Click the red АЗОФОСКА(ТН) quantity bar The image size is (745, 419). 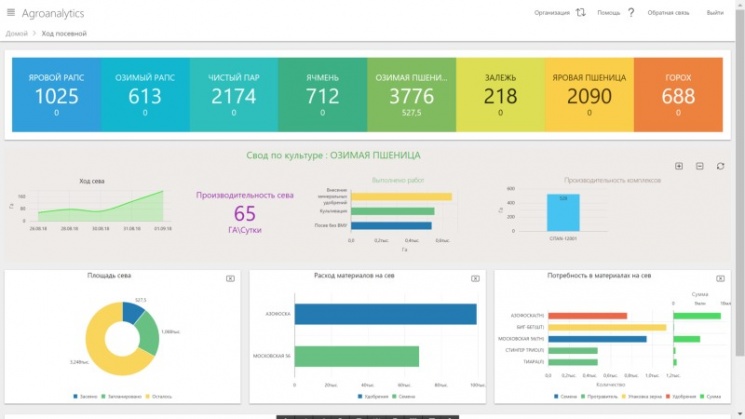pos(587,316)
